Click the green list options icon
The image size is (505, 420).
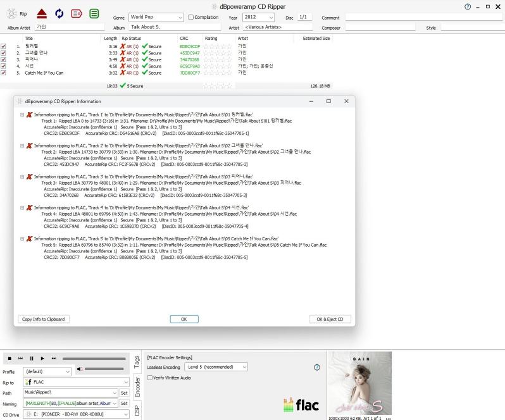coord(94,13)
